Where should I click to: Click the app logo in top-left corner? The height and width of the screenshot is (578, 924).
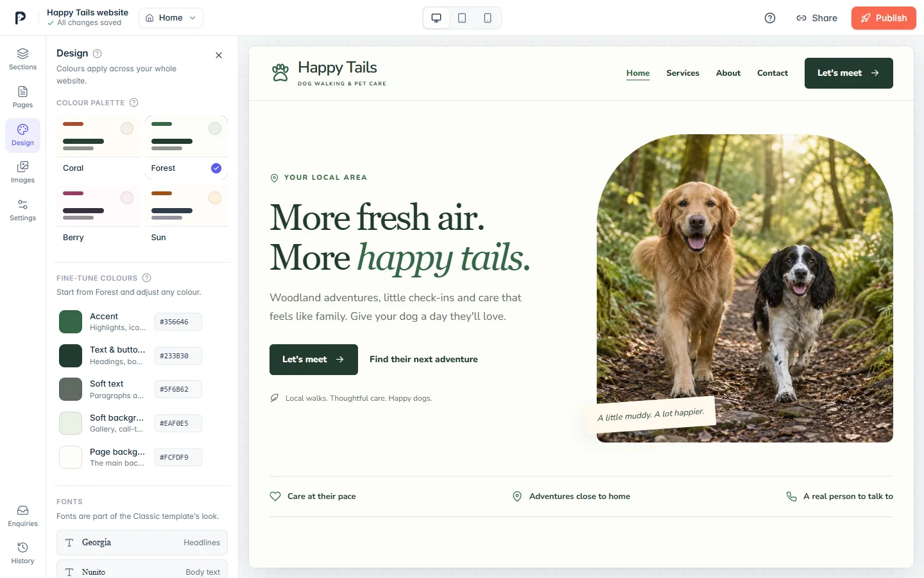click(21, 18)
